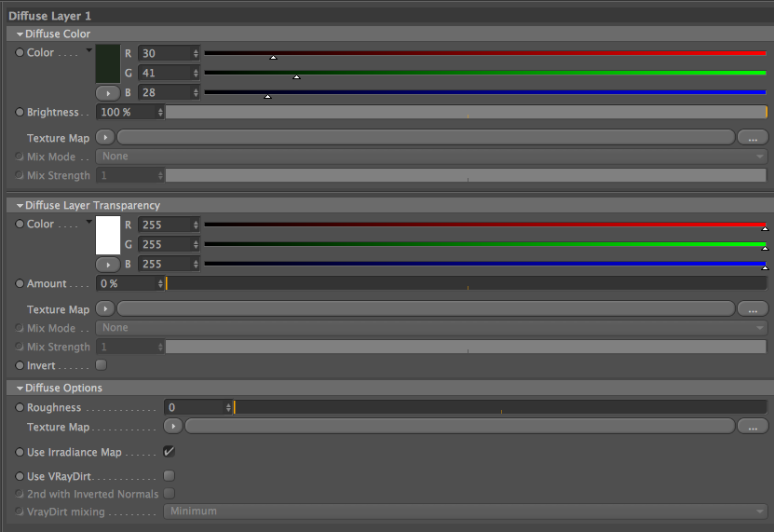Click the dark green diffuse color swatch
Image resolution: width=774 pixels, height=532 pixels.
coord(108,63)
